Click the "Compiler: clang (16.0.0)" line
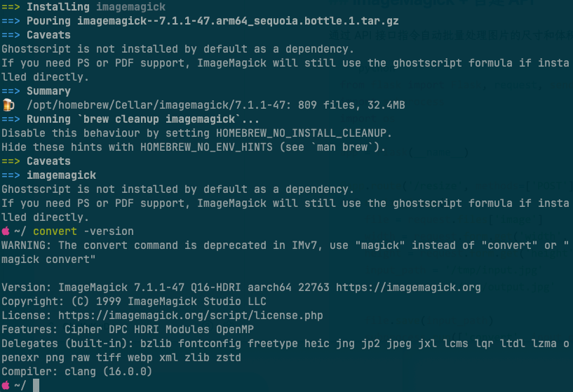 pos(76,372)
